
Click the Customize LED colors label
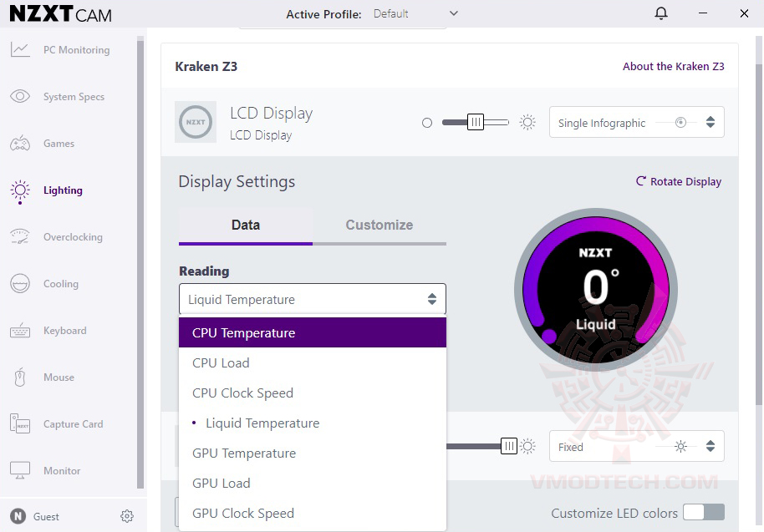pyautogui.click(x=614, y=513)
